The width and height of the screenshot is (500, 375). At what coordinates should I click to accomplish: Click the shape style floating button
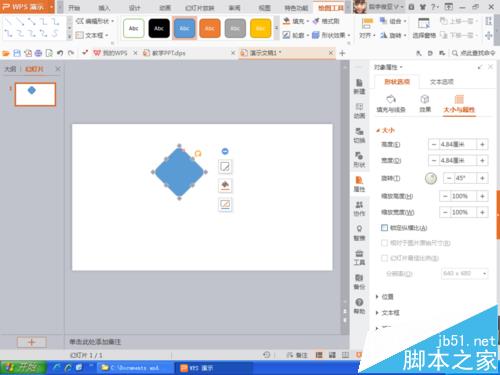225,167
